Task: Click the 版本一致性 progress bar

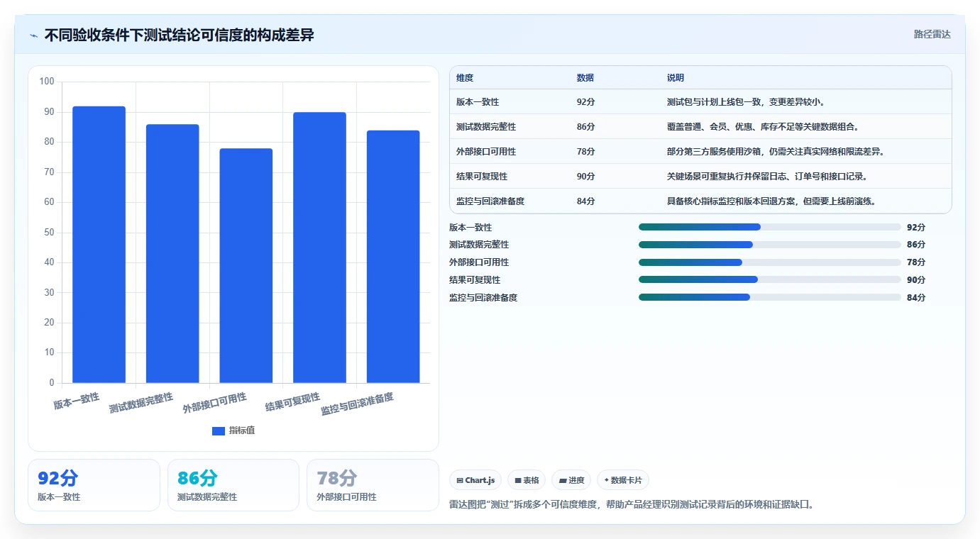Action: pyautogui.click(x=770, y=227)
